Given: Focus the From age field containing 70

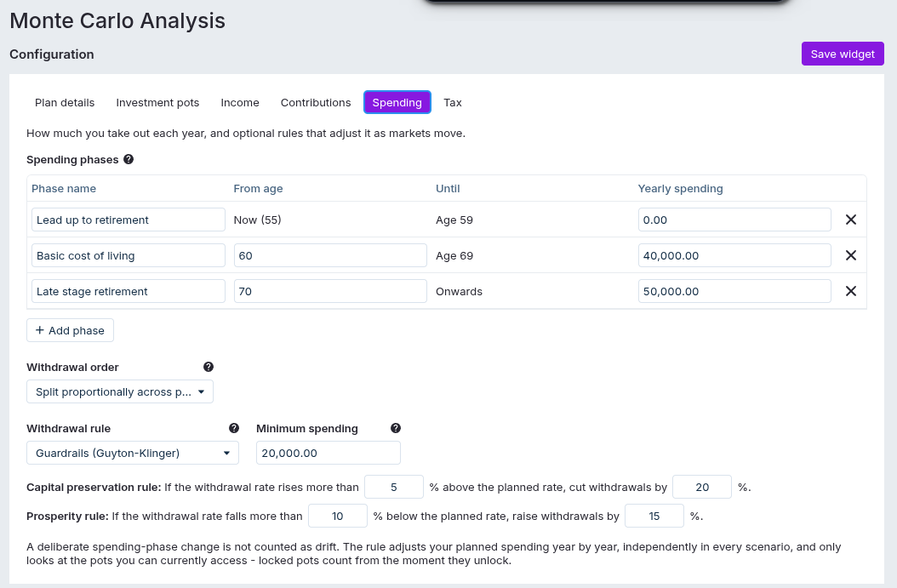Looking at the screenshot, I should click(330, 291).
